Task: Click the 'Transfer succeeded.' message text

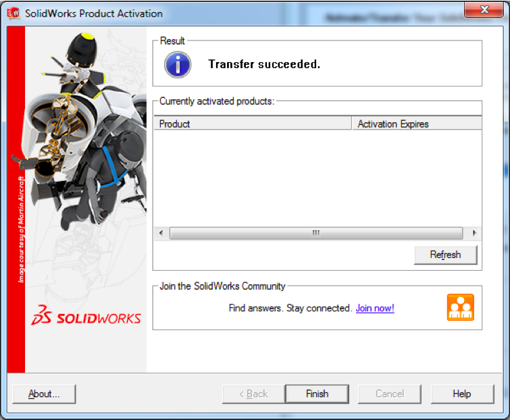Action: 264,64
